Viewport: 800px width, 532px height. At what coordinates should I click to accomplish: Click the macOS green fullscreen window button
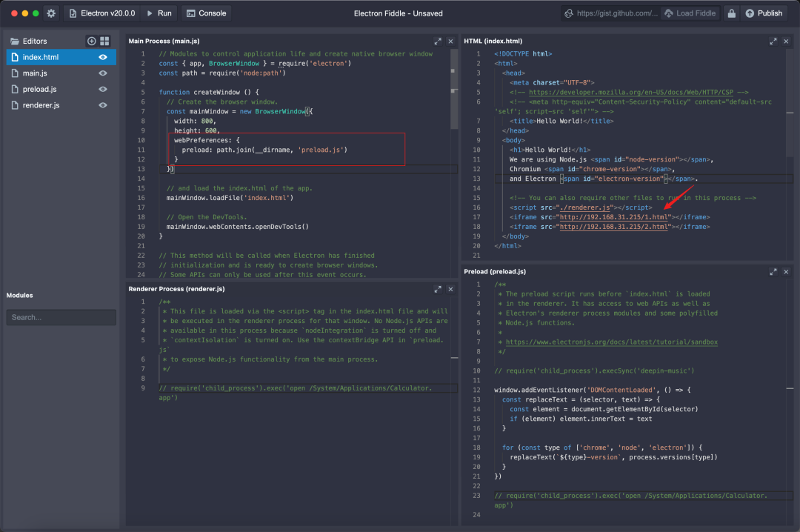click(x=36, y=13)
